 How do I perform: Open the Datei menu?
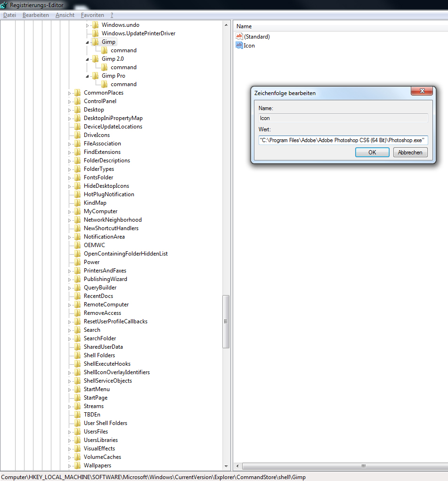pos(9,15)
